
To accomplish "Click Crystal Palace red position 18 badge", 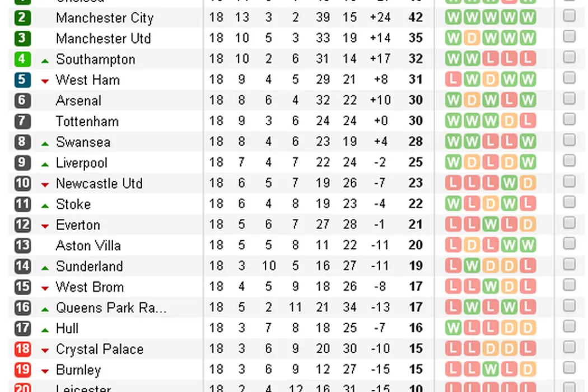I will (x=22, y=349).
